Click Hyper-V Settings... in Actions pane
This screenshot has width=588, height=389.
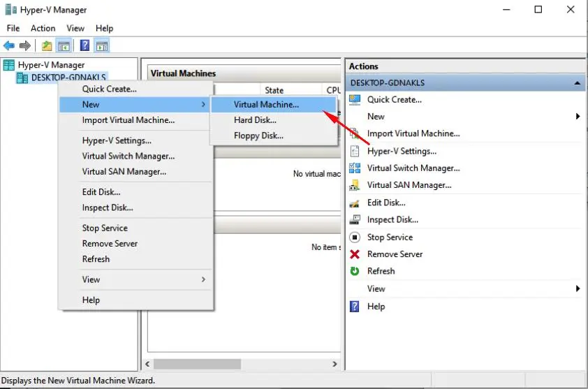point(402,151)
